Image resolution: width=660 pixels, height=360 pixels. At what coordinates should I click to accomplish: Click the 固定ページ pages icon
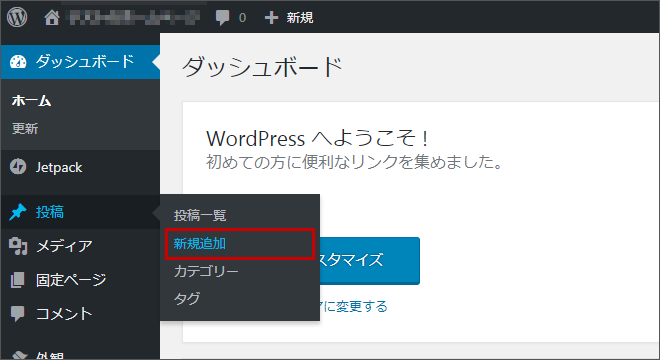click(x=18, y=280)
